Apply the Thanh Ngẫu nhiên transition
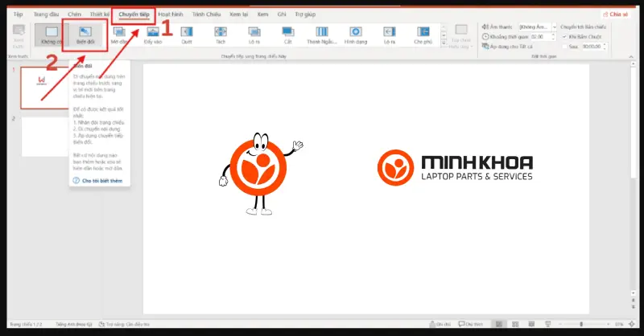The image size is (644, 336). (321, 35)
